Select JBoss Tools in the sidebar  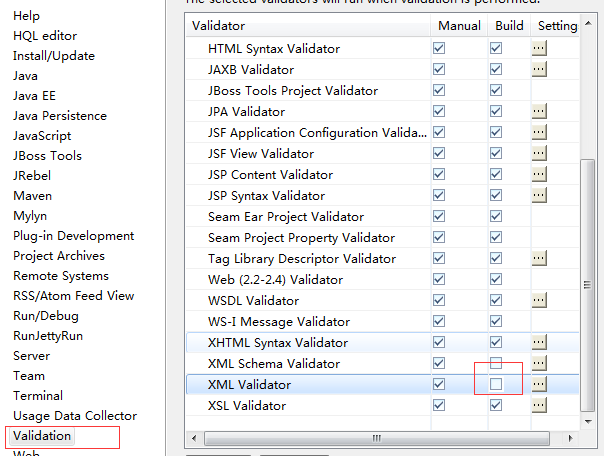pyautogui.click(x=48, y=156)
